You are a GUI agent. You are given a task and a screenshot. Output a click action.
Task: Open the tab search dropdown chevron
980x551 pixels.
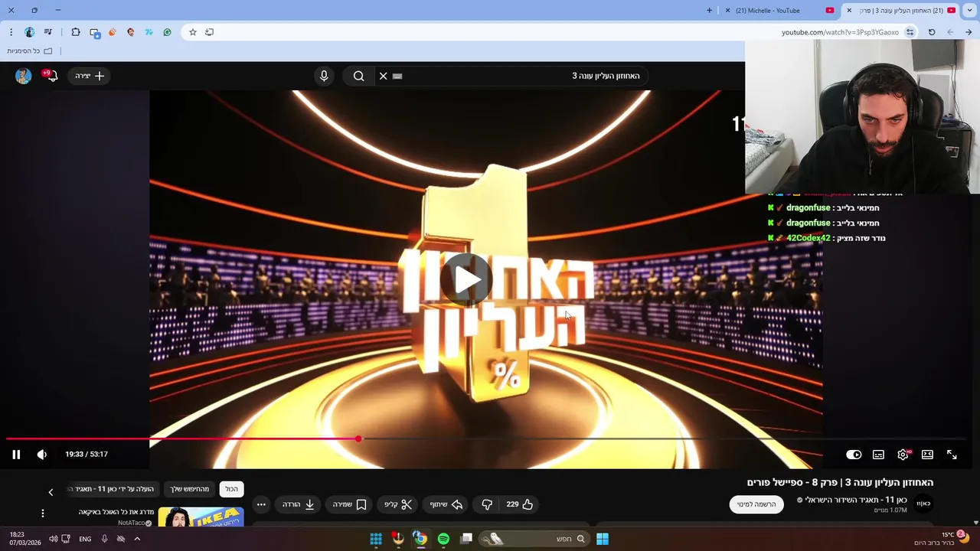pyautogui.click(x=970, y=11)
